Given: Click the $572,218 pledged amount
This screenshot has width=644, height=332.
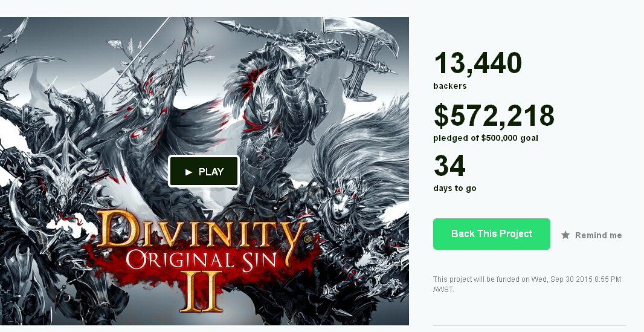Looking at the screenshot, I should 494,116.
